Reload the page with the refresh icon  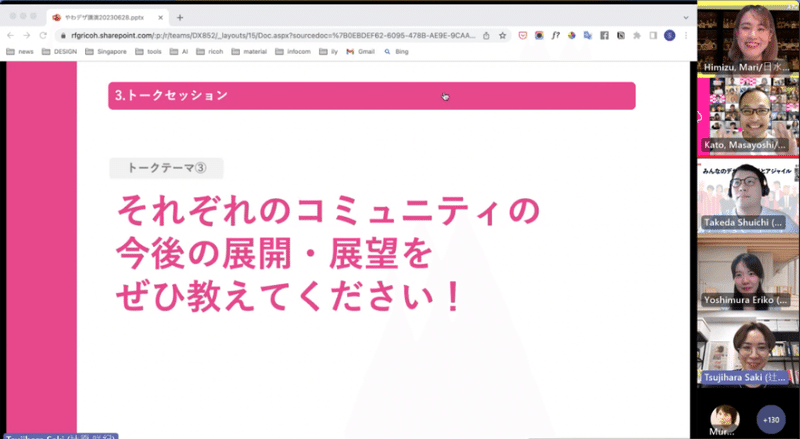(43, 35)
